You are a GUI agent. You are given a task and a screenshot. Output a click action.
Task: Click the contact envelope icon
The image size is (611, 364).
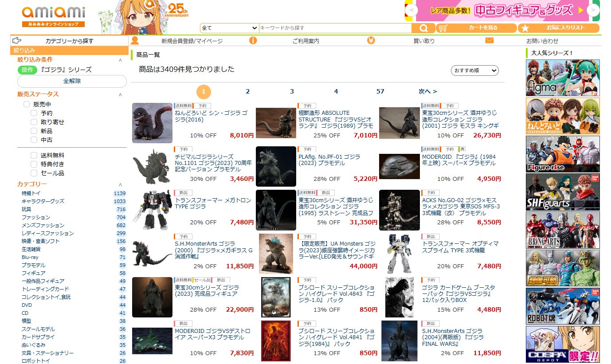(490, 40)
